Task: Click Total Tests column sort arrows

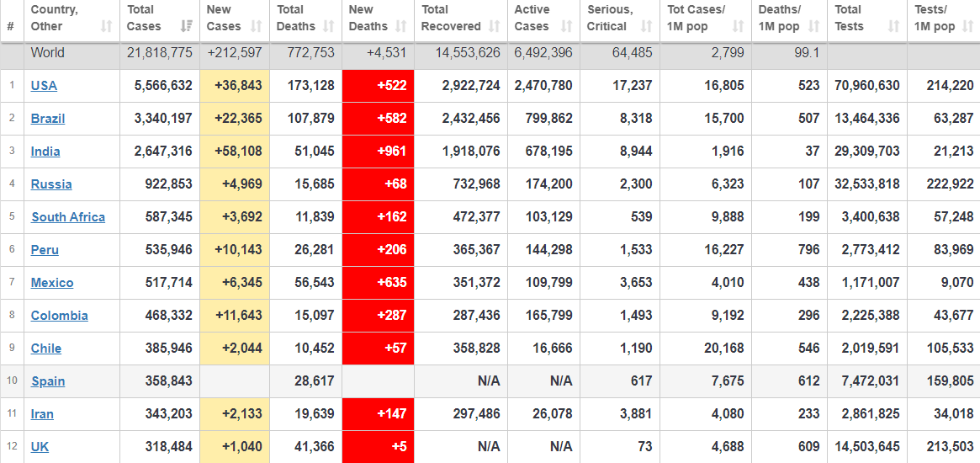Action: pos(894,26)
